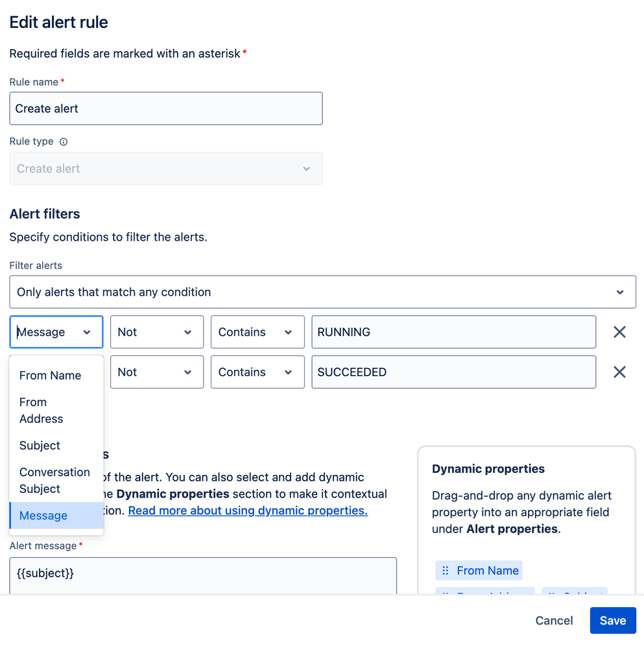The image size is (644, 648).
Task: Click the Rule type info icon
Action: [x=63, y=142]
